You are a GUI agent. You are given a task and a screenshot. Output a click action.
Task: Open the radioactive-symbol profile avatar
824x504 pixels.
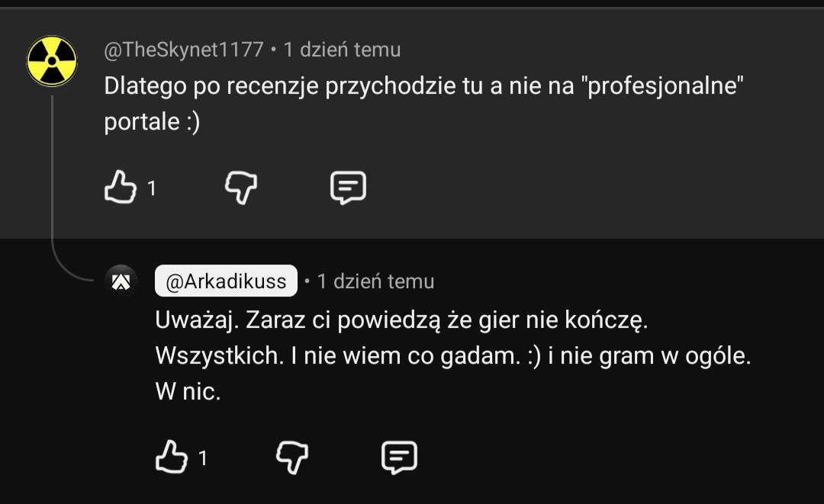pos(52,61)
